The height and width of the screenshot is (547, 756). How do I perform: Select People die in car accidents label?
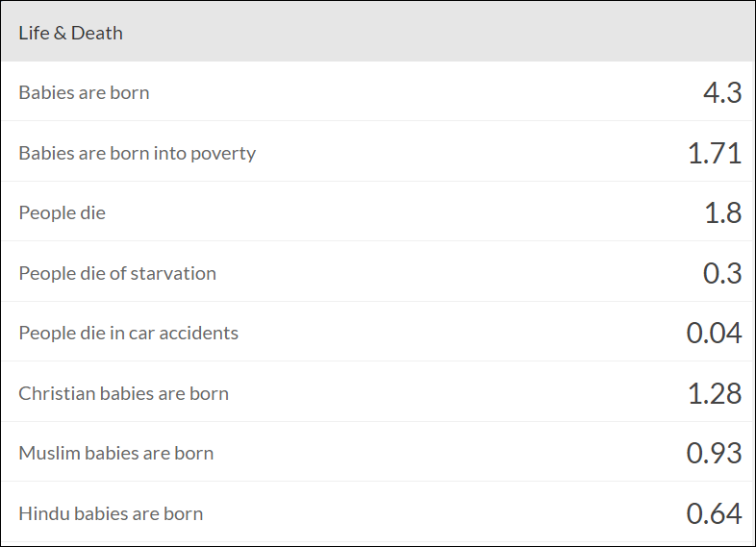click(128, 334)
